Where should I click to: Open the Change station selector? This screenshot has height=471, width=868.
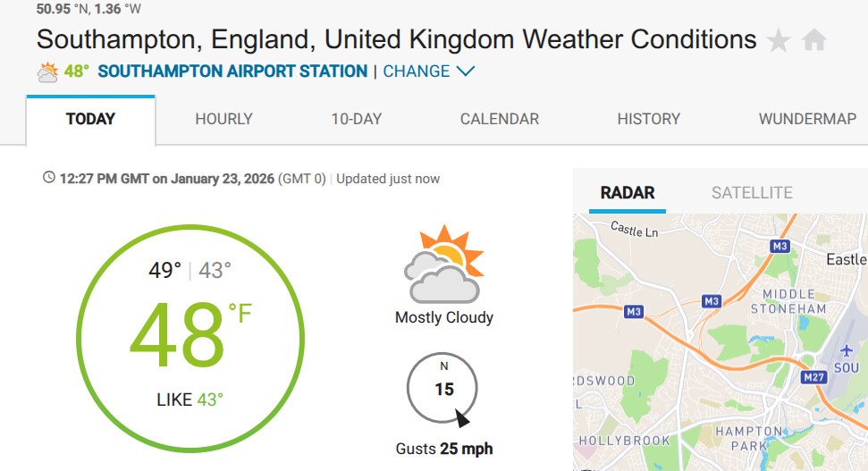click(417, 71)
